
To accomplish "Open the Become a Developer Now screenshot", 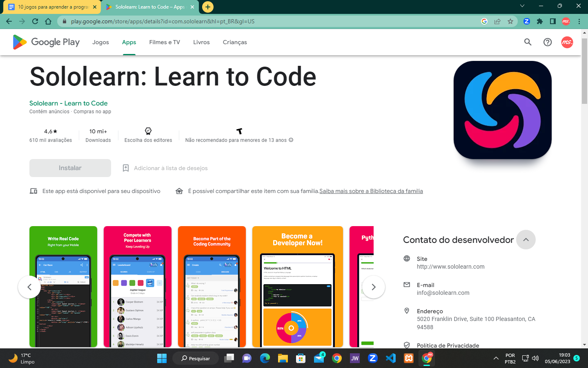I will [x=298, y=287].
